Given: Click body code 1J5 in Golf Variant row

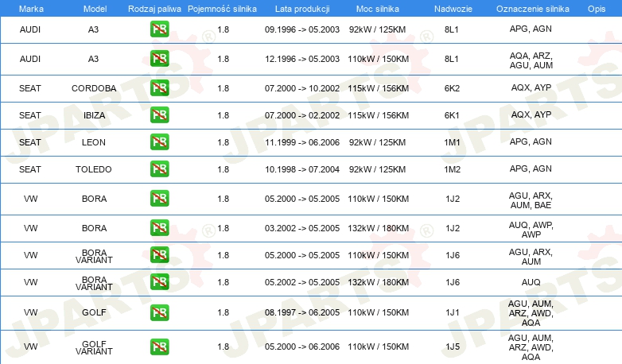Looking at the screenshot, I should pyautogui.click(x=453, y=347).
